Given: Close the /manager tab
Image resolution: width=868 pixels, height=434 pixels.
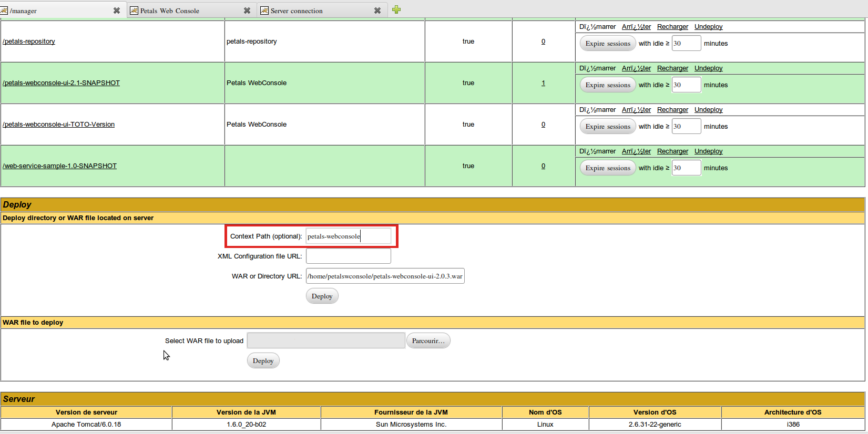Looking at the screenshot, I should [117, 11].
